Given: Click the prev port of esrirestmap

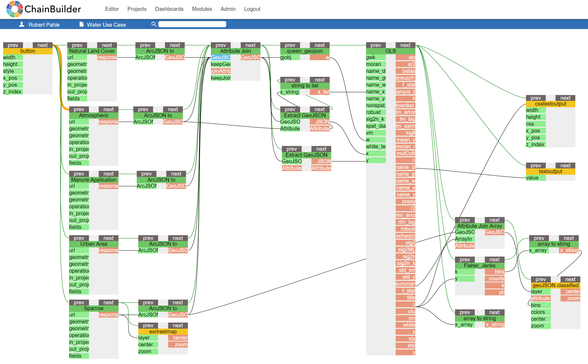Looking at the screenshot, I should coord(148,325).
